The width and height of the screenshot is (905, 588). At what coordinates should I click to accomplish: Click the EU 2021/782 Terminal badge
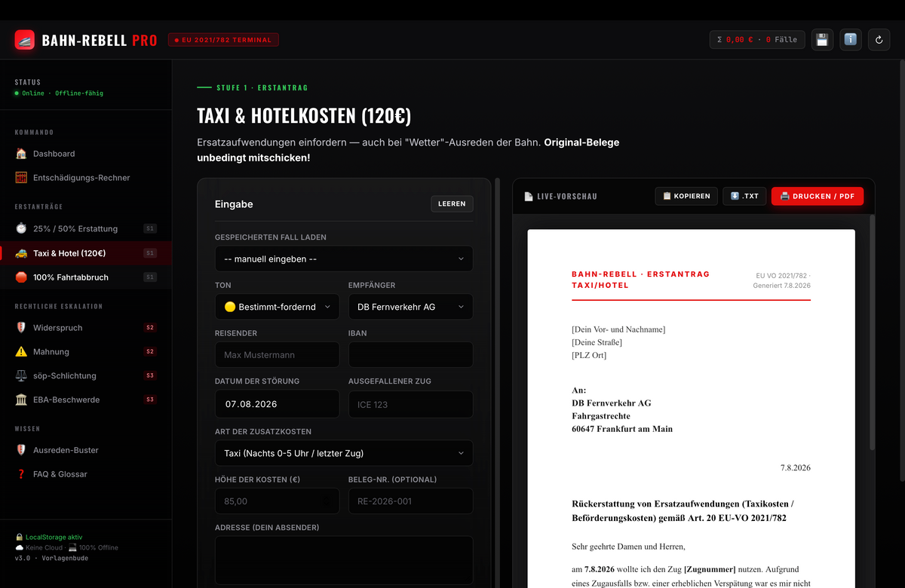pyautogui.click(x=223, y=40)
